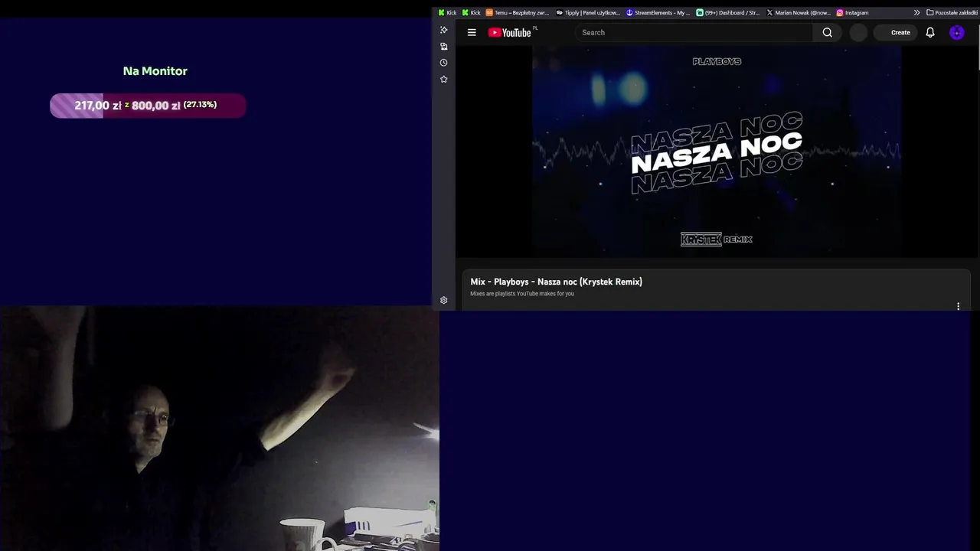
Task: Open the YouTube notifications bell
Action: [930, 32]
